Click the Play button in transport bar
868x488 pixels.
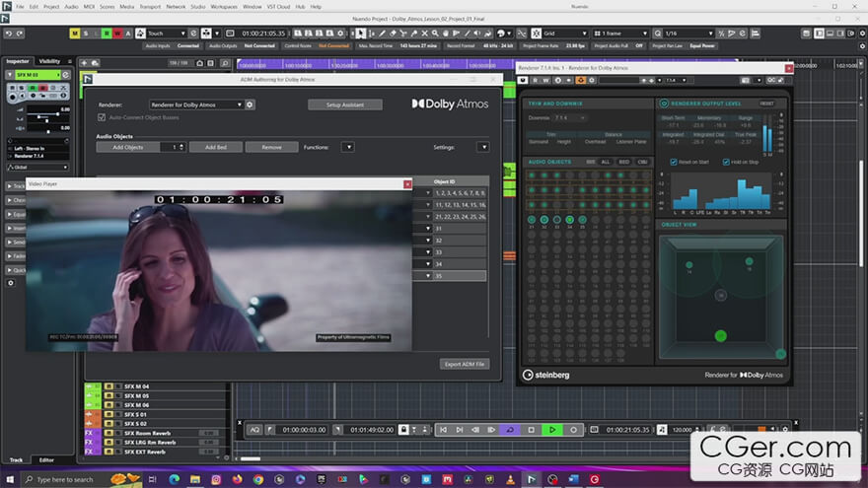click(x=552, y=430)
